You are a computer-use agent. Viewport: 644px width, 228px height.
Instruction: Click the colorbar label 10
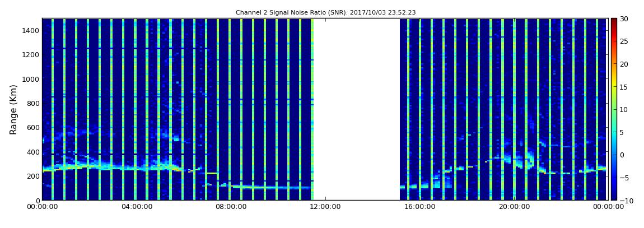point(623,110)
